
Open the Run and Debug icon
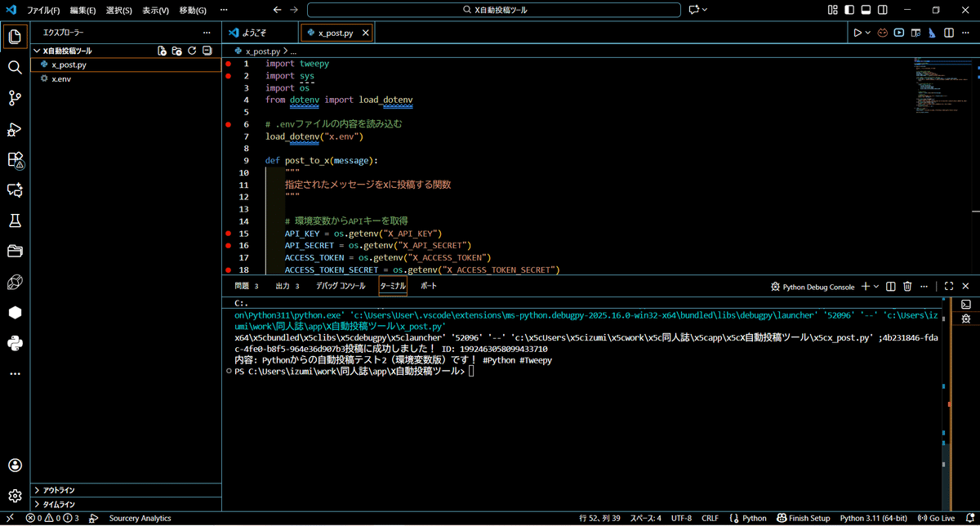tap(14, 129)
